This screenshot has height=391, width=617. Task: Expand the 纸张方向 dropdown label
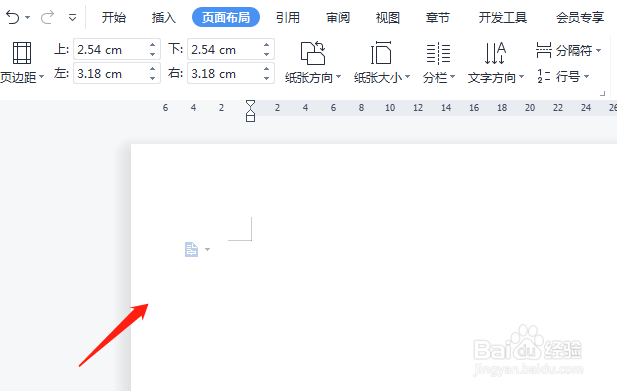313,78
